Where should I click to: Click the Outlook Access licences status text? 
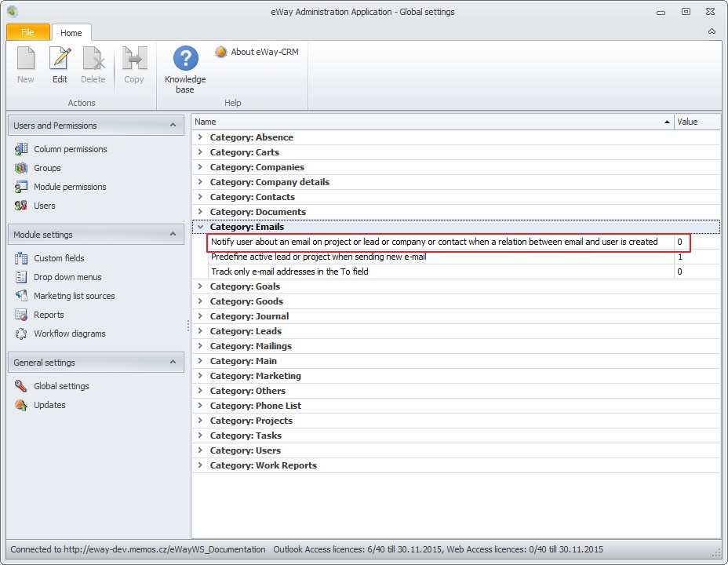[x=358, y=549]
